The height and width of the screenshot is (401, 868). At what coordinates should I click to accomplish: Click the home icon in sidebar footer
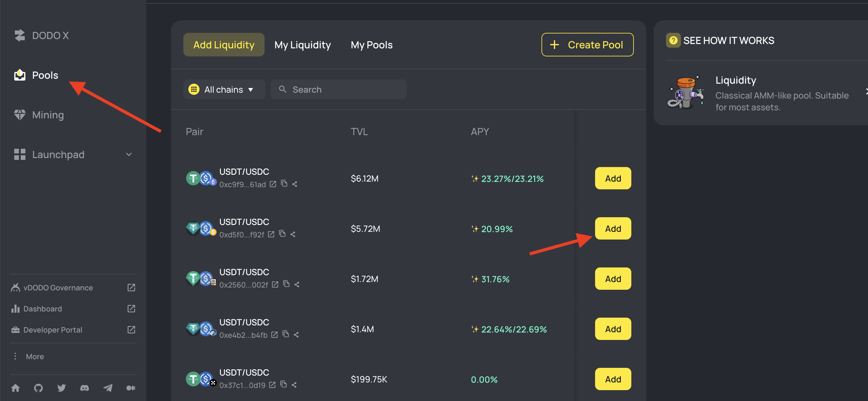click(x=15, y=388)
